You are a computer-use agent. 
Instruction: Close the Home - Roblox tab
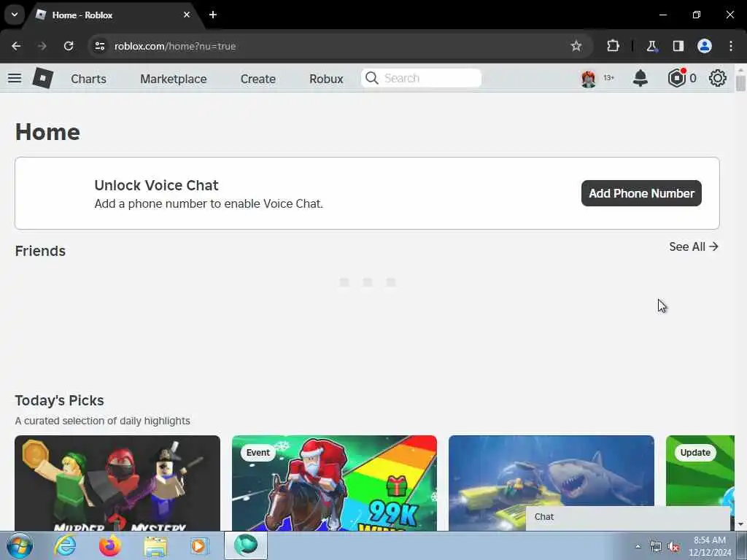coord(187,15)
